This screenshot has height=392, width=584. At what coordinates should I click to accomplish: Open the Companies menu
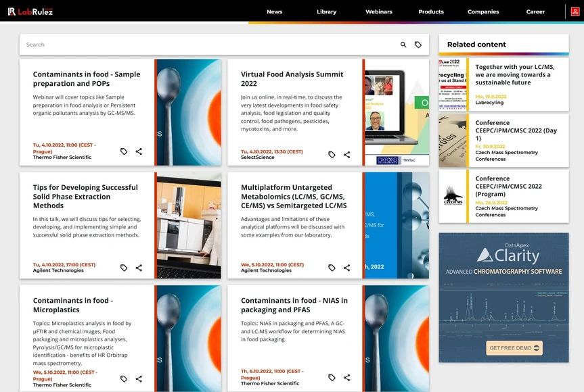point(483,11)
